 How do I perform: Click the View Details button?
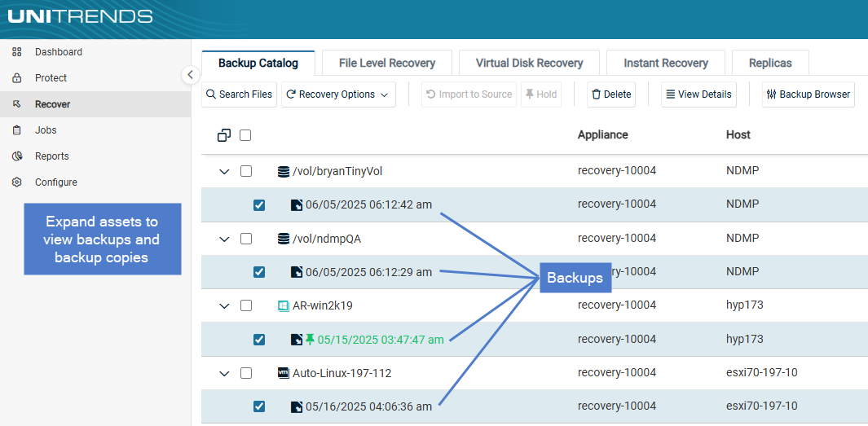(698, 94)
